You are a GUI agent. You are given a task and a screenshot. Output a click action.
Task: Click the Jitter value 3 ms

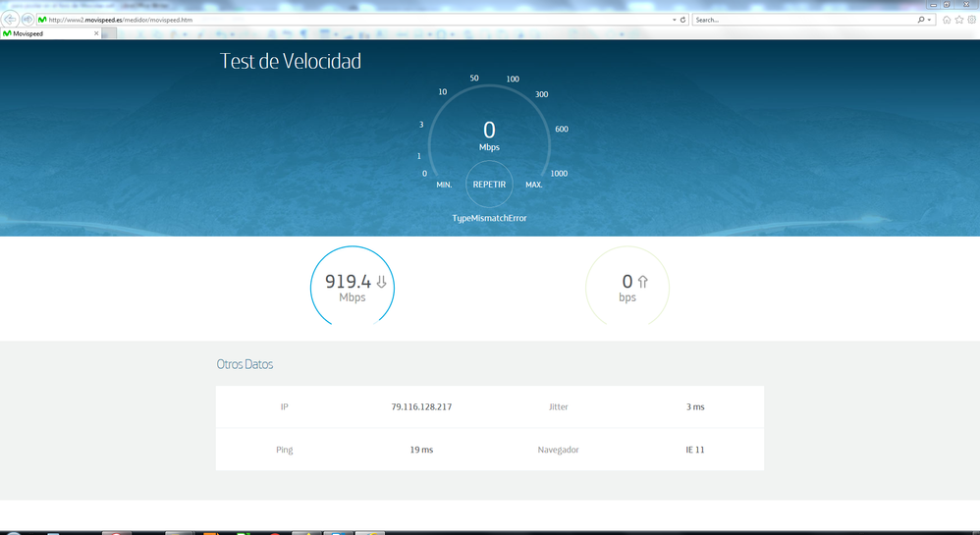(x=695, y=406)
